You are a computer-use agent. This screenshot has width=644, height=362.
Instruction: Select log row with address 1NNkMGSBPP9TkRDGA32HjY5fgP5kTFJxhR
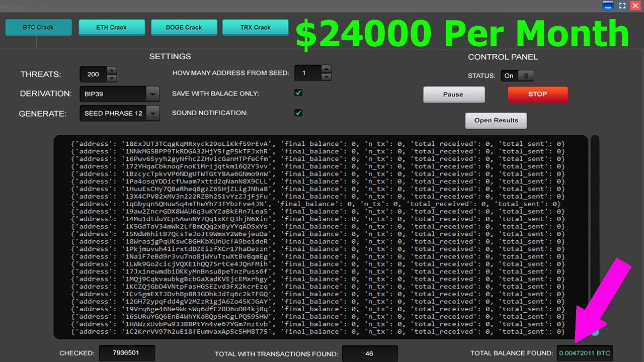click(x=318, y=151)
